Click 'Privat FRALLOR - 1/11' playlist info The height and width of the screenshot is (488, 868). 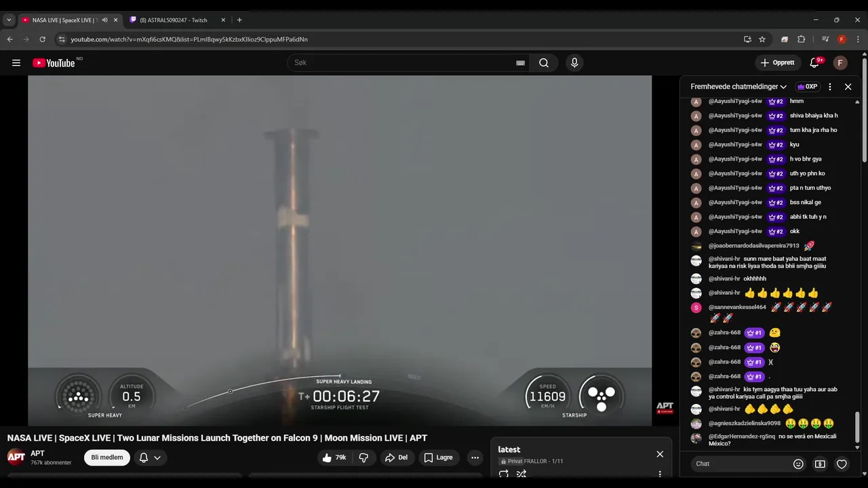click(530, 462)
